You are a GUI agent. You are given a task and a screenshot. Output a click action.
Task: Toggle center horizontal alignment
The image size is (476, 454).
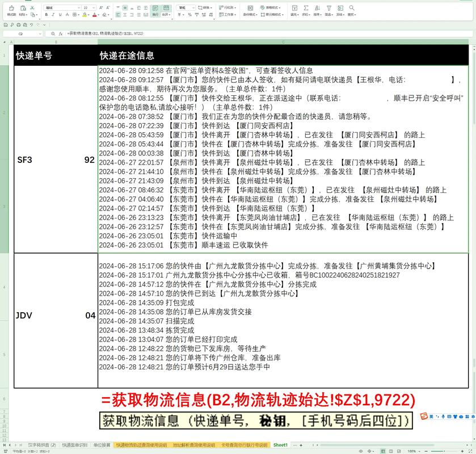[125, 15]
